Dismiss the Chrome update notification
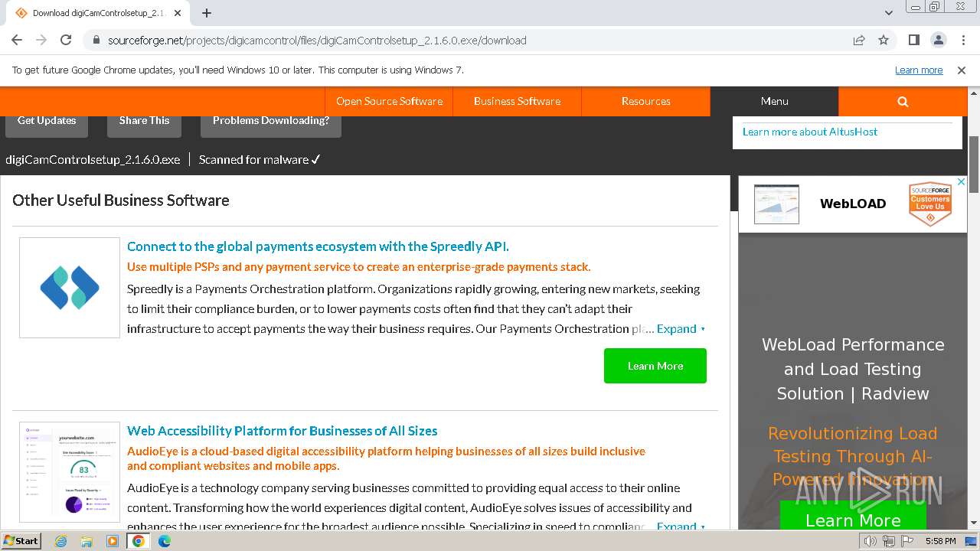Image resolution: width=980 pixels, height=551 pixels. [x=962, y=70]
